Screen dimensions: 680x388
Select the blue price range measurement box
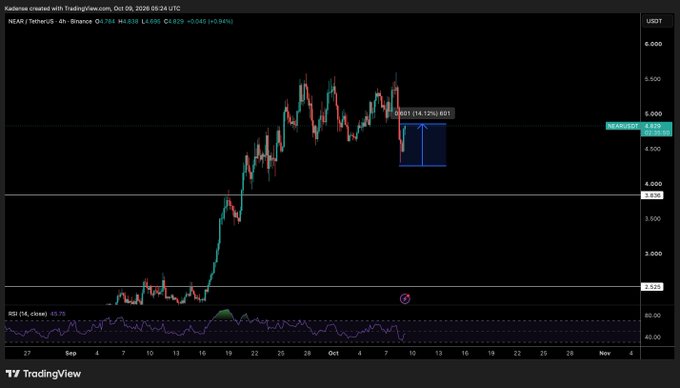click(422, 145)
